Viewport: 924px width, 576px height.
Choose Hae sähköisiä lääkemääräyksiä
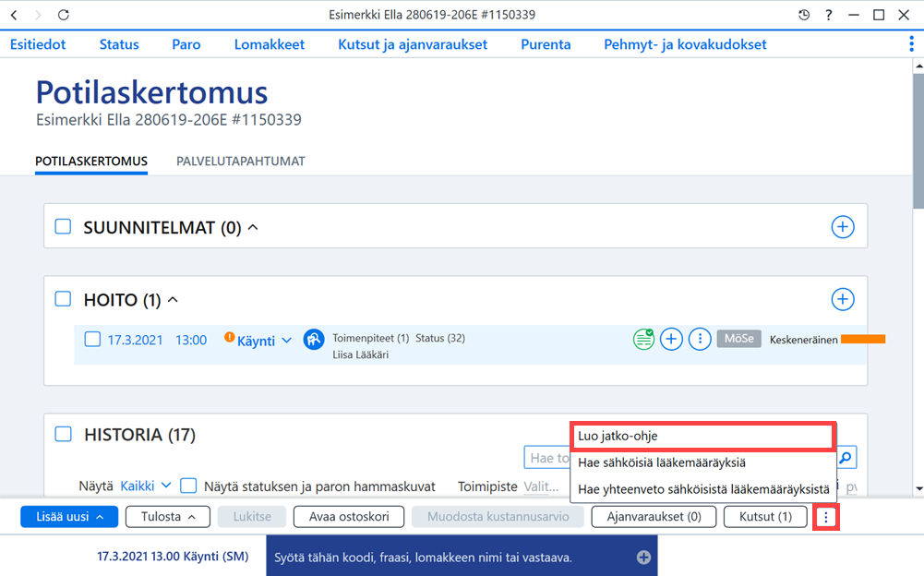point(703,462)
